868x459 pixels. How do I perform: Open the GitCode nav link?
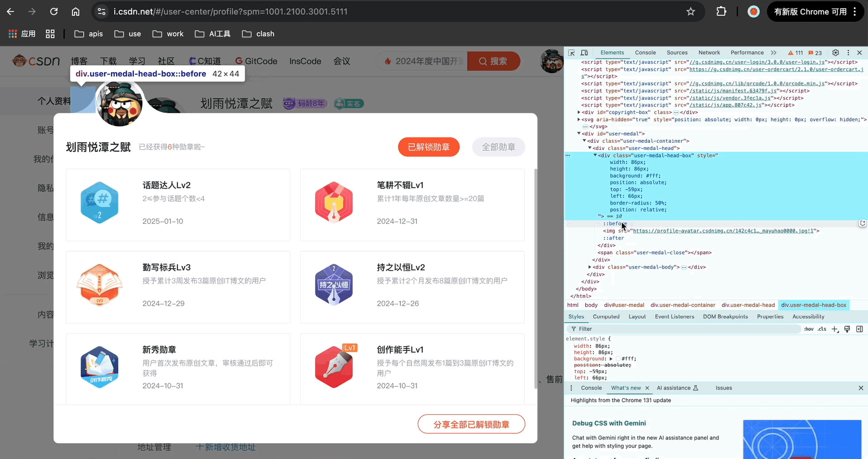click(x=256, y=61)
